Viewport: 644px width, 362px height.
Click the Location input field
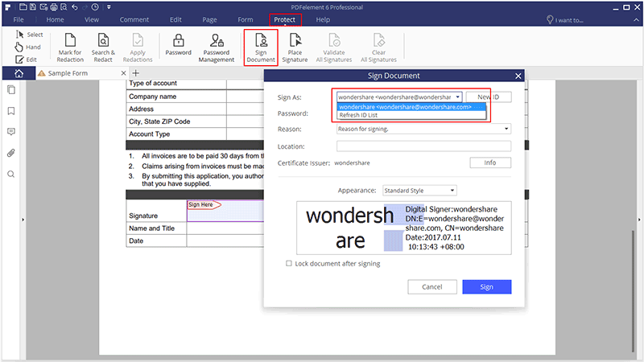tap(423, 146)
